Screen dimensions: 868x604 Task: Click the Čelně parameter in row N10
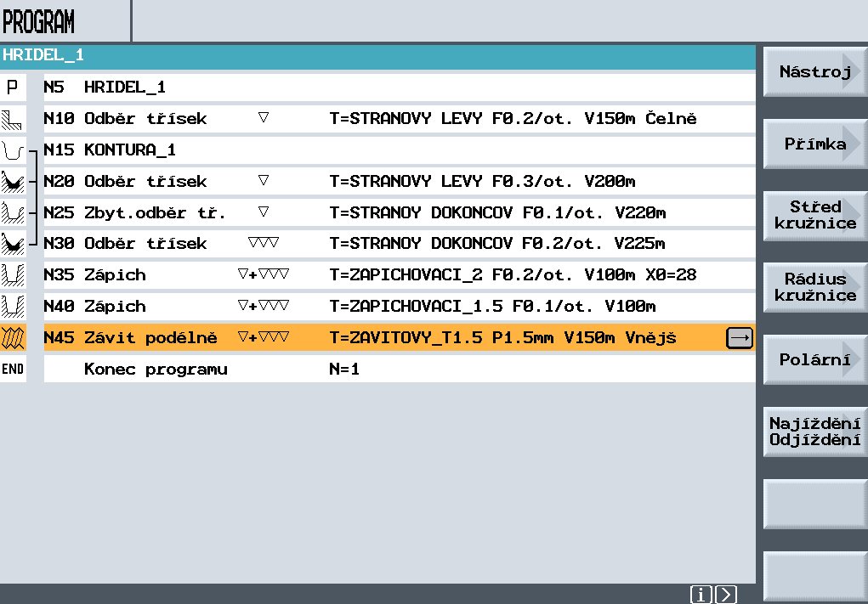tap(671, 118)
